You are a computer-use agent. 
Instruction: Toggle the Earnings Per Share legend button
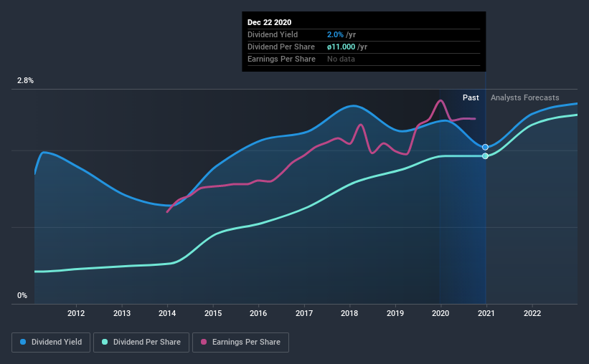pyautogui.click(x=240, y=343)
